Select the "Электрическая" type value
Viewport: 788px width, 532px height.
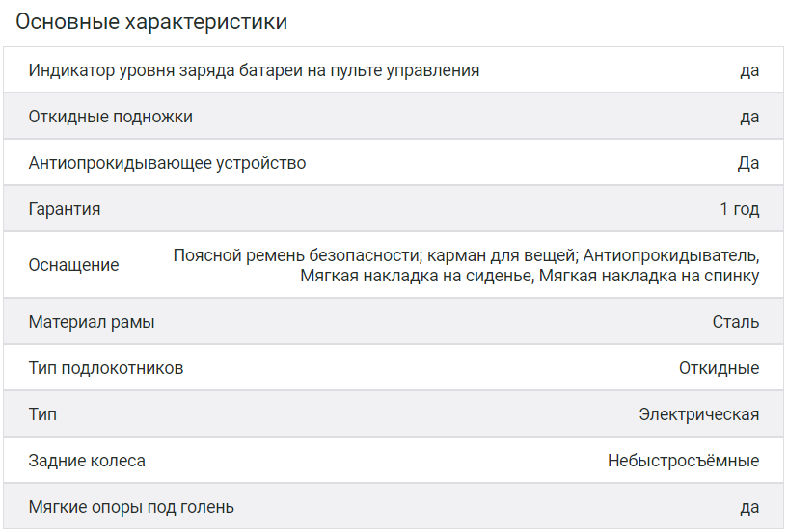(x=698, y=414)
